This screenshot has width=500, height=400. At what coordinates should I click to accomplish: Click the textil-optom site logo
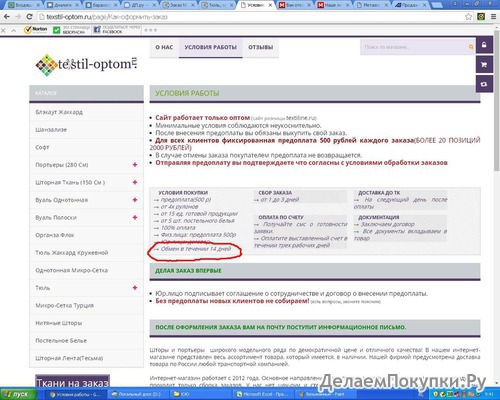[86, 64]
